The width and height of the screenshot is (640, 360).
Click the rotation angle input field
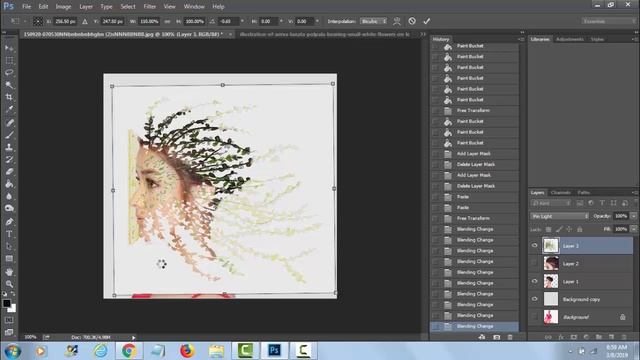229,21
